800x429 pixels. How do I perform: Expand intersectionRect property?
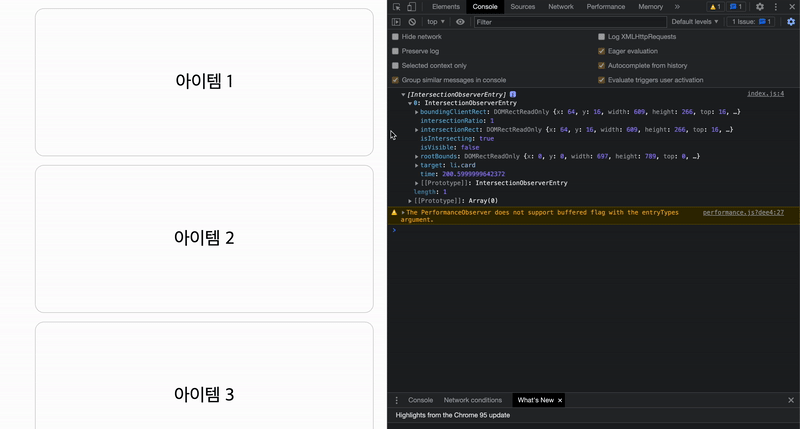(416, 130)
